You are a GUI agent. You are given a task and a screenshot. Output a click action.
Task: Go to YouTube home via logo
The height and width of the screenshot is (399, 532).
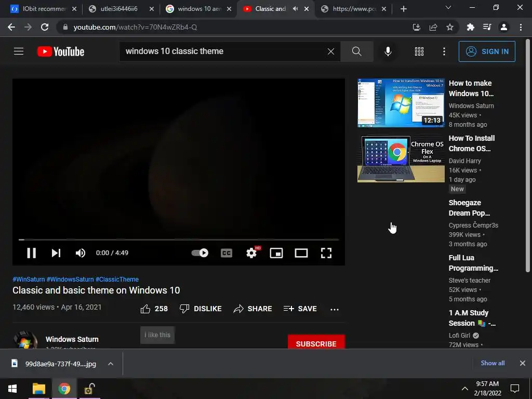pos(61,51)
